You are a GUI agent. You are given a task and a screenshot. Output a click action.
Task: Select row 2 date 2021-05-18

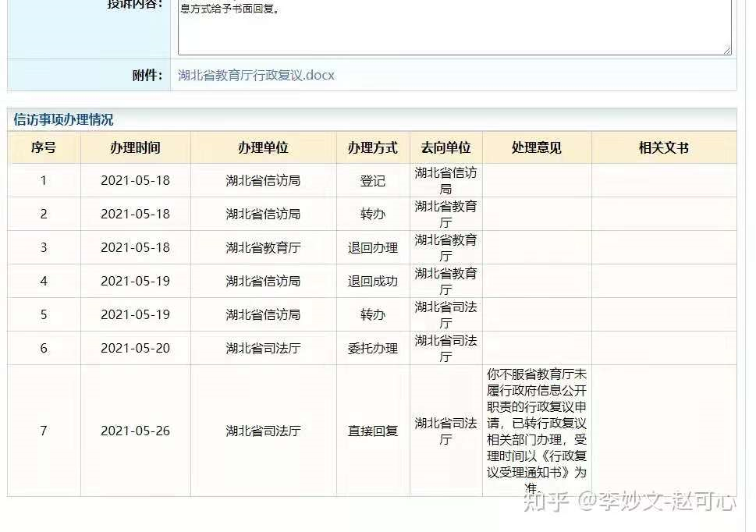(x=136, y=214)
